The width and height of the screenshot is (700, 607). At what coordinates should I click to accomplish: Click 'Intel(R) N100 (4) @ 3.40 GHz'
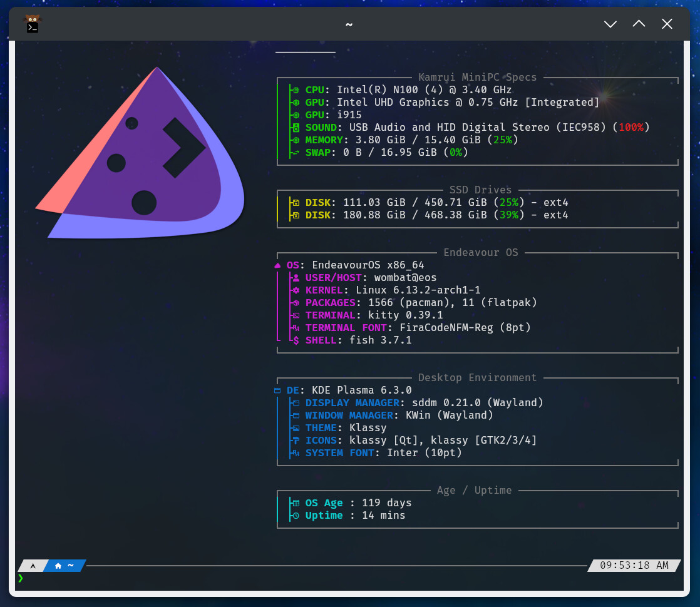click(x=424, y=89)
